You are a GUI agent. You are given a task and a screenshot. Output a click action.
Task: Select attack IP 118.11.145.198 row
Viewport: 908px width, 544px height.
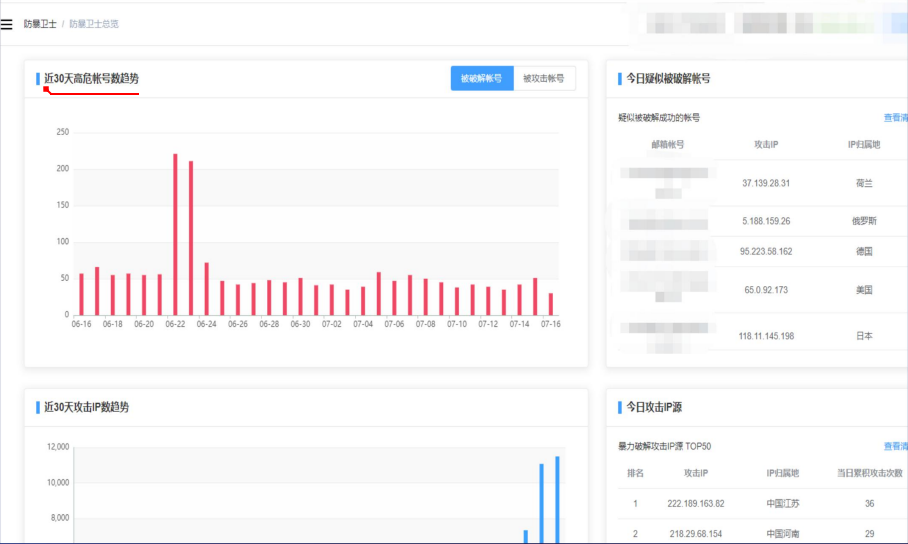766,336
